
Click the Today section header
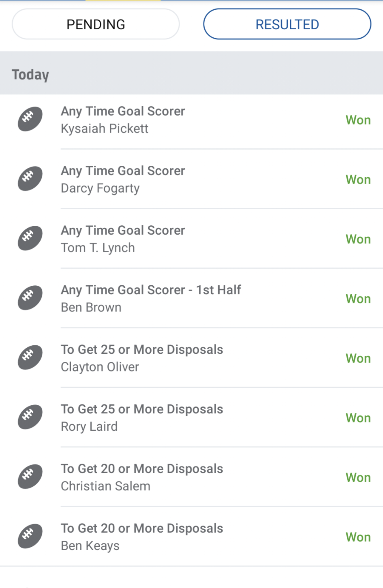(30, 74)
